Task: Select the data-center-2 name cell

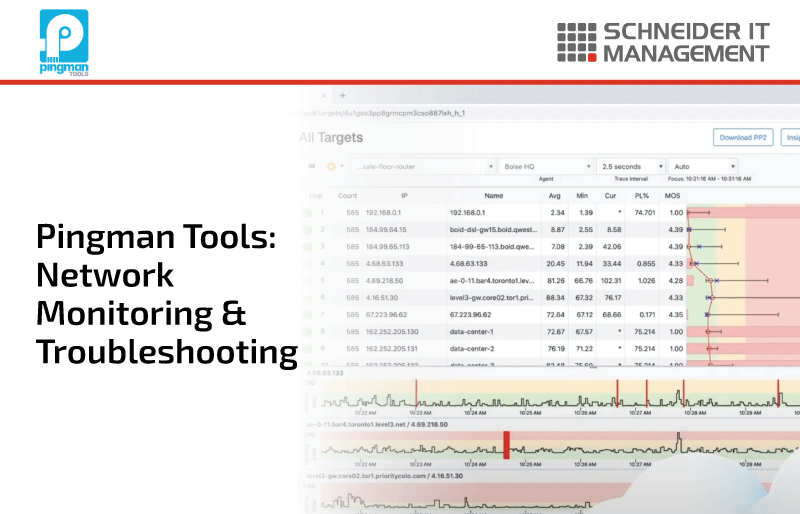Action: click(472, 349)
